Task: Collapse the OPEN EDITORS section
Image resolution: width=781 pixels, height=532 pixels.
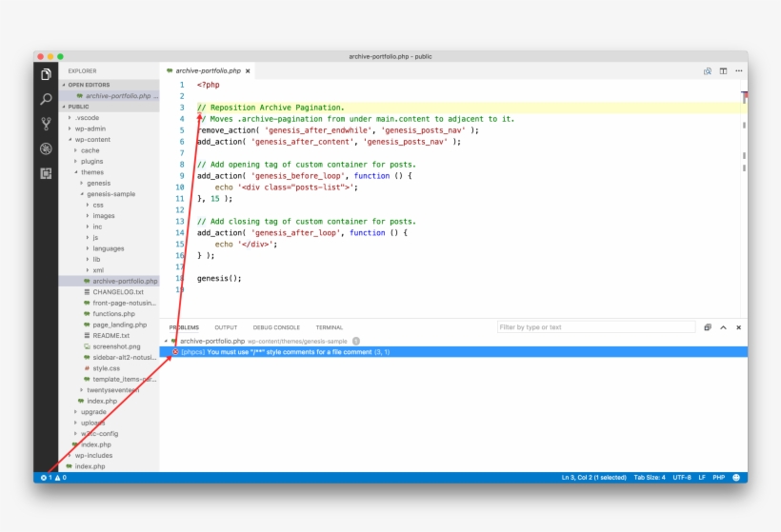Action: pos(109,85)
